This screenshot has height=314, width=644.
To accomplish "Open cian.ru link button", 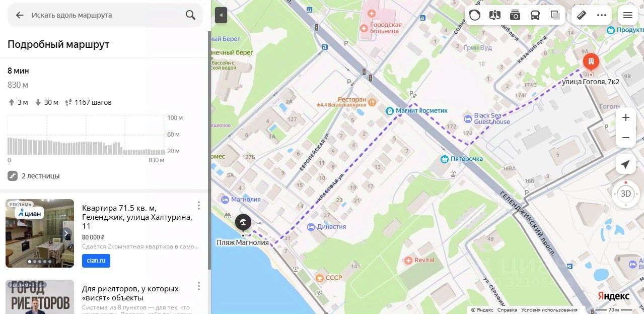I will pyautogui.click(x=96, y=261).
